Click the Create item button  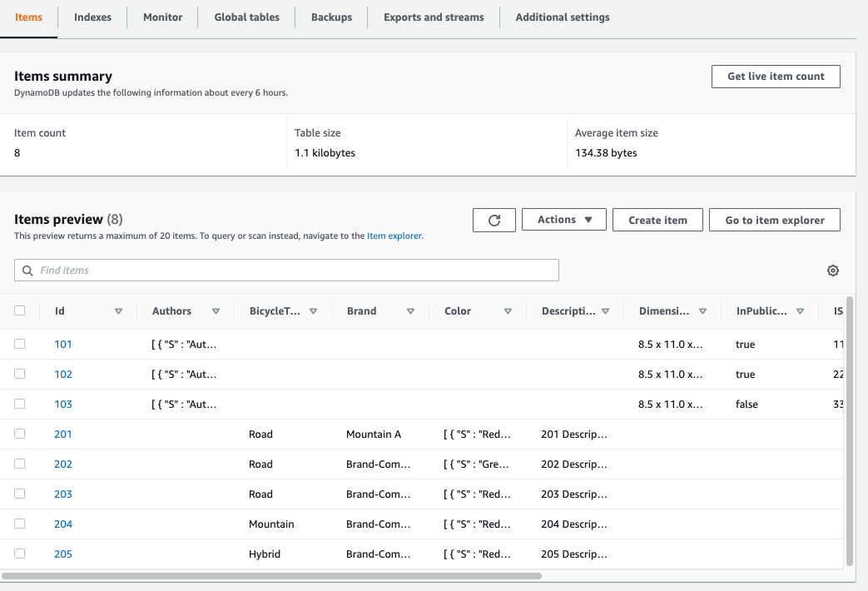click(x=657, y=220)
